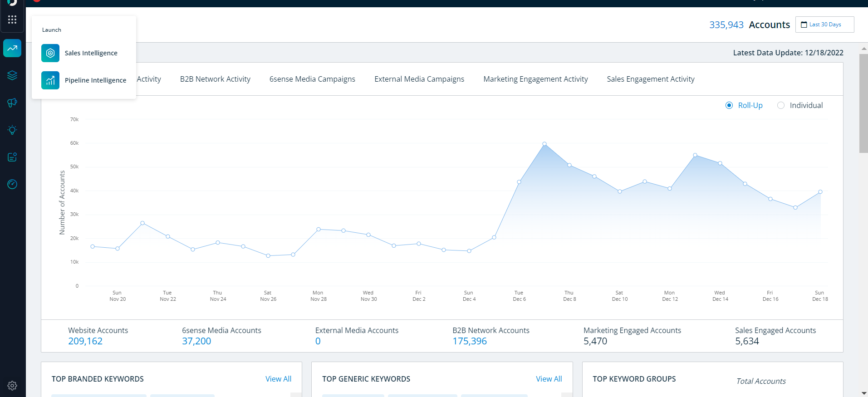Switch to Sales Engagement Activity tab
Screen dimensions: 868x397
coord(651,79)
